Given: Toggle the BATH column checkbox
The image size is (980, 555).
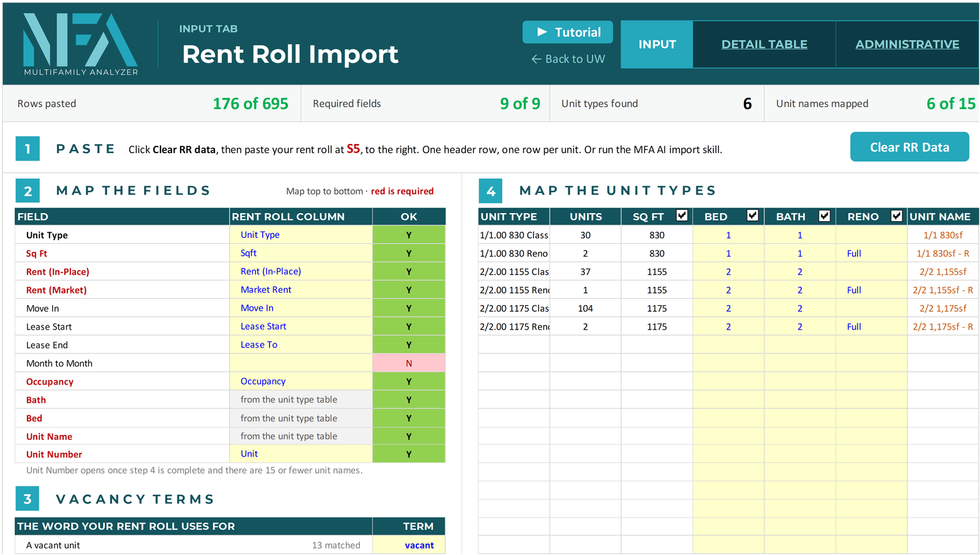Looking at the screenshot, I should (x=824, y=216).
